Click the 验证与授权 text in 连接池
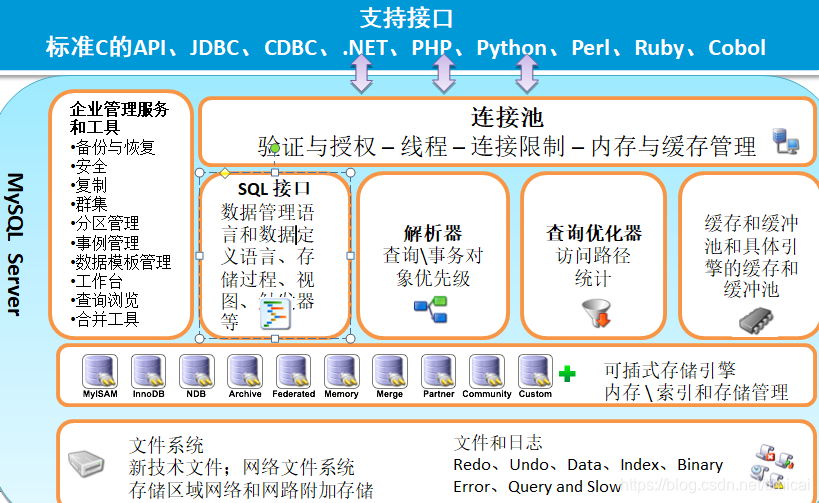Viewport: 819px width, 503px height. pos(317,147)
